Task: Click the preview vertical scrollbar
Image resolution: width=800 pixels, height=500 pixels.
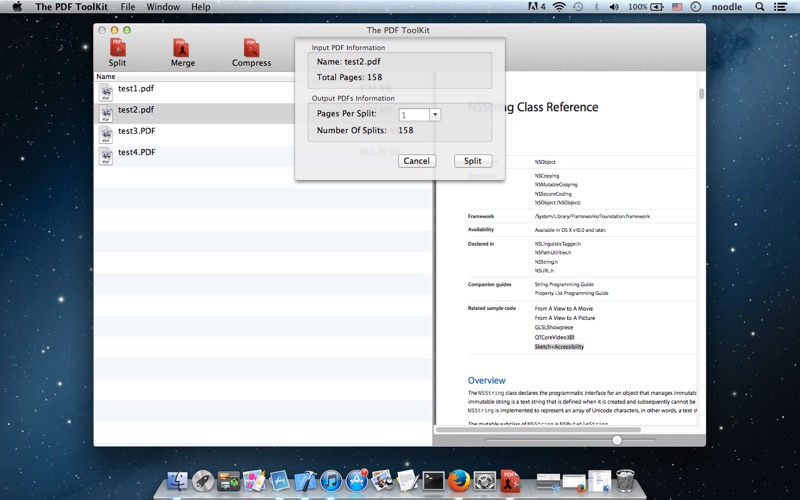Action: (x=702, y=94)
